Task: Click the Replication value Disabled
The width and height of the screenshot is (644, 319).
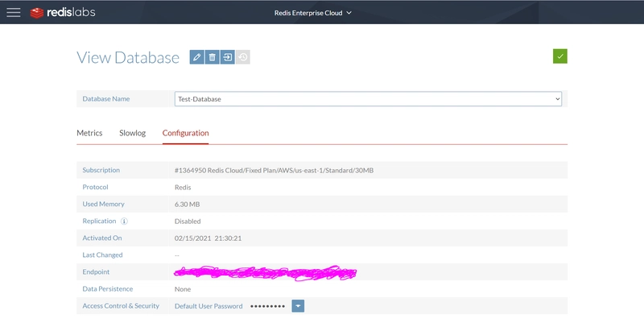Action: pos(188,222)
